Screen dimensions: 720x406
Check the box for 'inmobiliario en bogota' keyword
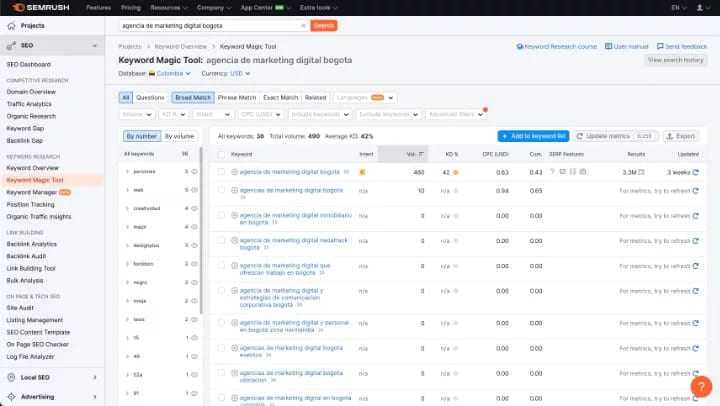pos(221,215)
